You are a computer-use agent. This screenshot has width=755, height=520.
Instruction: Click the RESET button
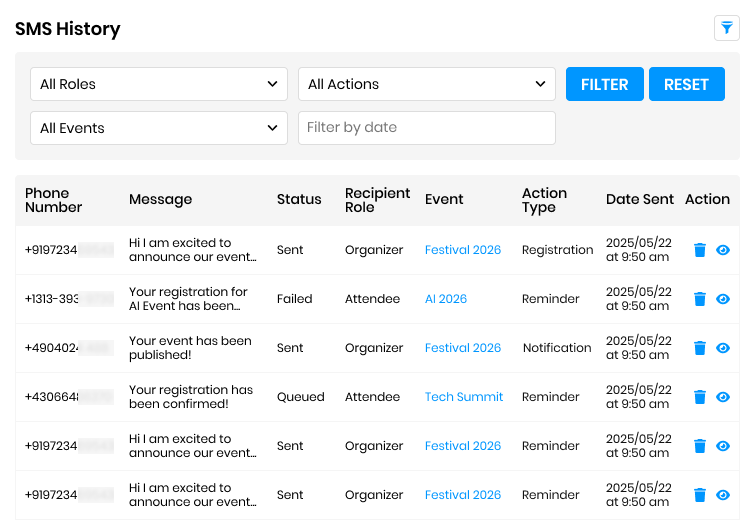pos(687,84)
